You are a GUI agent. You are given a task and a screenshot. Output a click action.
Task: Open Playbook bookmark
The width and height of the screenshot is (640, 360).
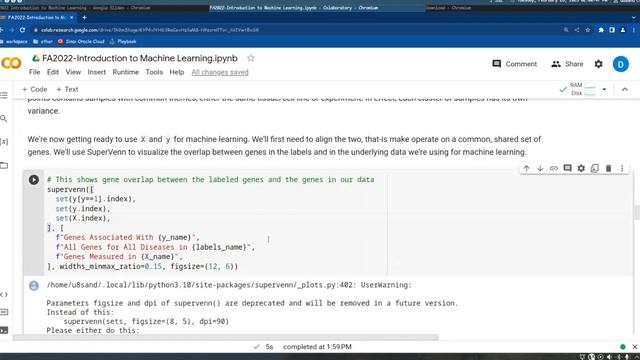123,42
